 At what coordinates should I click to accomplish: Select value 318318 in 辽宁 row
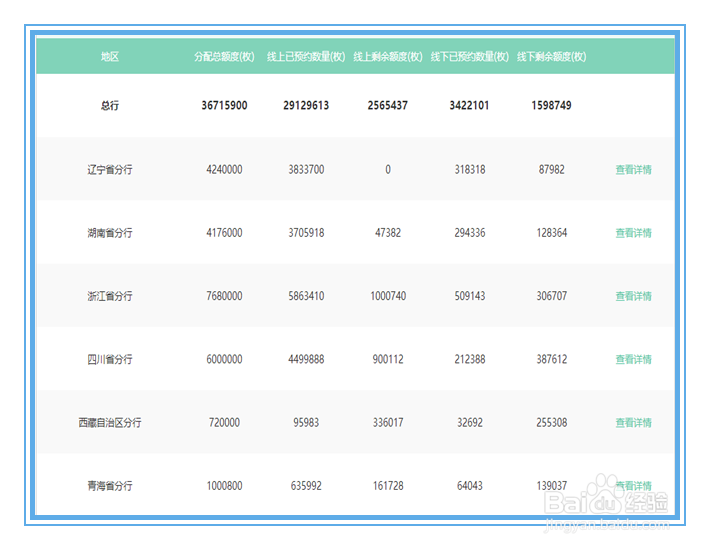click(470, 170)
